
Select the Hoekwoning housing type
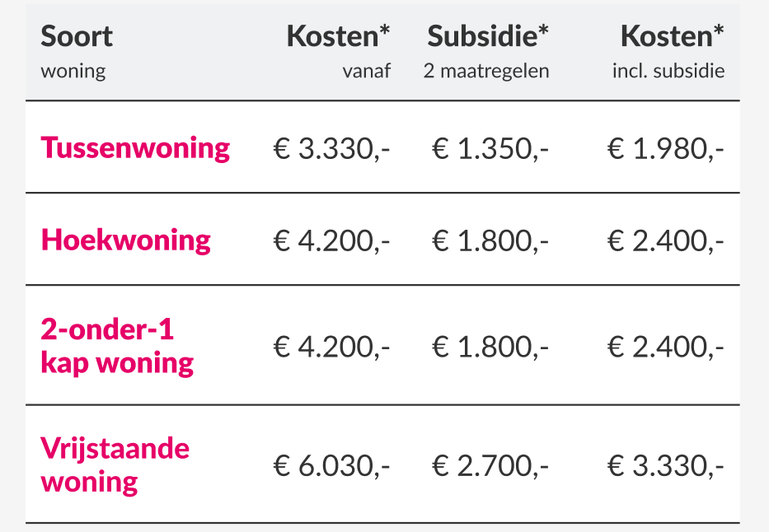click(x=125, y=240)
